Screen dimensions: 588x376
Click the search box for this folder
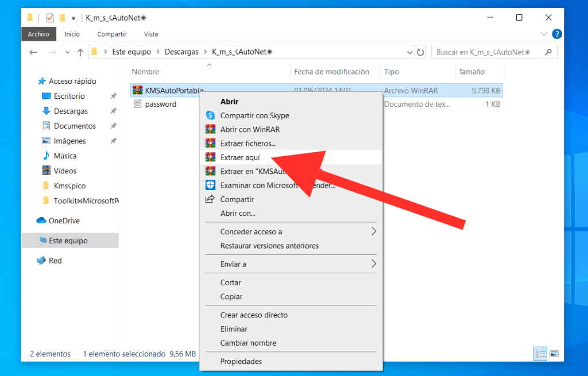(487, 52)
